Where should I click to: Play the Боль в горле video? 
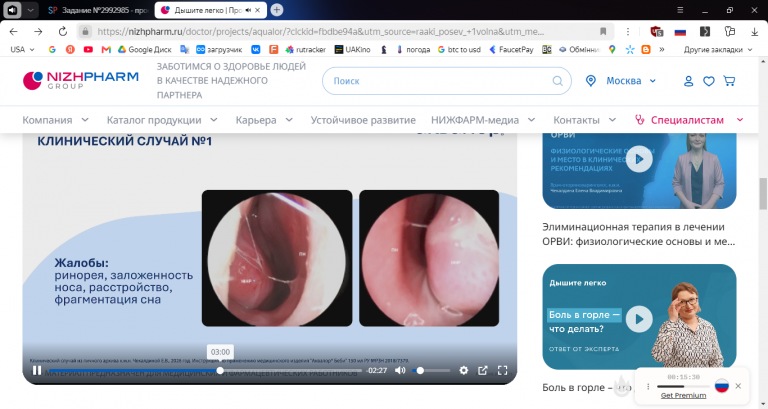click(639, 319)
